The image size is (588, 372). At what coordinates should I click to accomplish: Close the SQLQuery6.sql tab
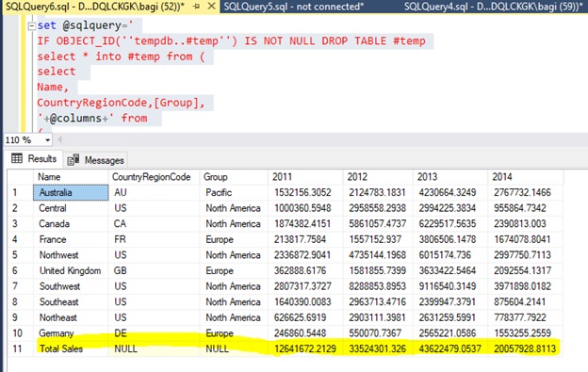(x=211, y=7)
